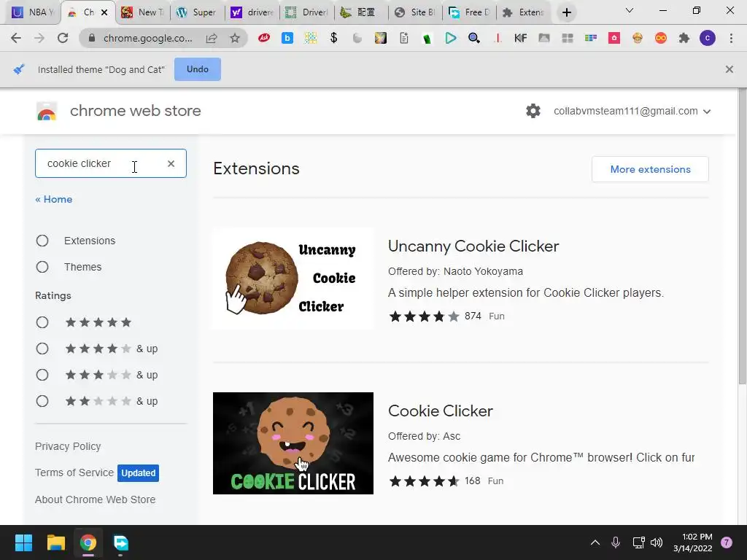Click the page vertical scrollbar thumb

click(742, 236)
